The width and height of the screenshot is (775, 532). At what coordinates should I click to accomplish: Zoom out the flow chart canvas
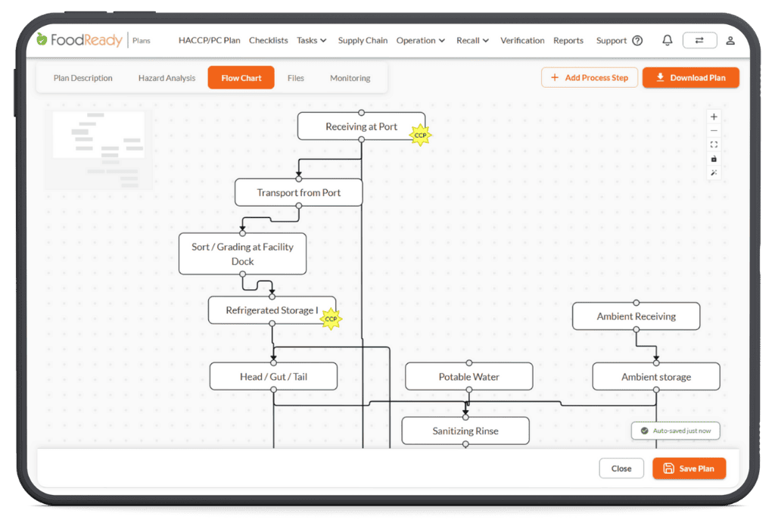pos(714,130)
